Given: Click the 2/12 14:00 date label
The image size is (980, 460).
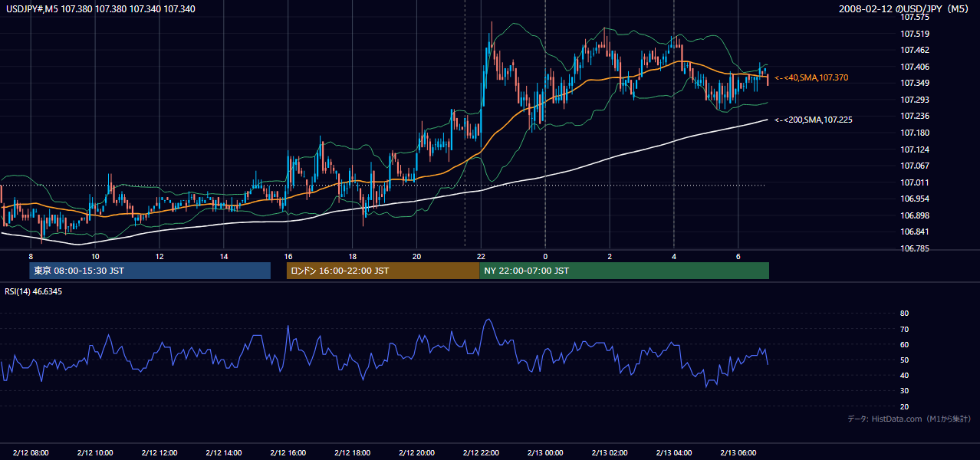Looking at the screenshot, I should click(223, 452).
